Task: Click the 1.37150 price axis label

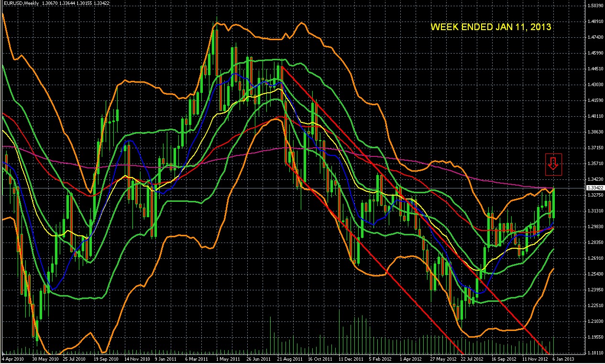Action: tap(595, 148)
